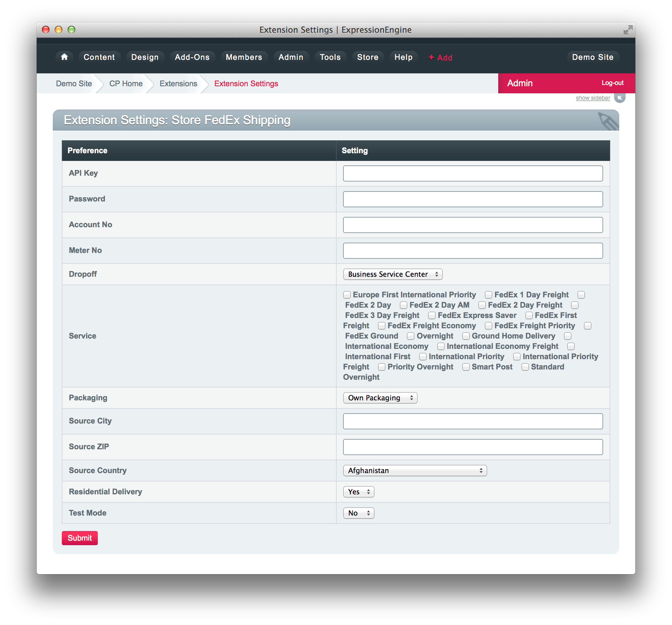Enable FedEx 2 Day checkbox
672x625 pixels.
[581, 295]
